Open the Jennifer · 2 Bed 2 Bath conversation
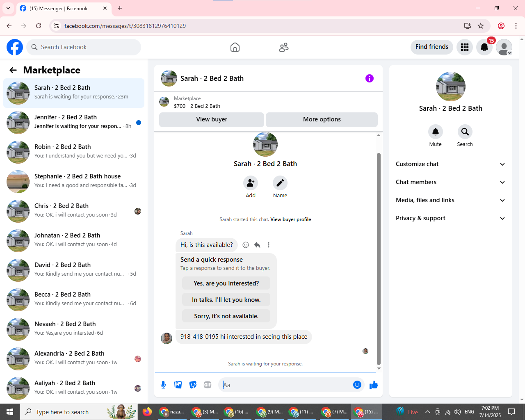Image resolution: width=525 pixels, height=420 pixels. click(x=74, y=123)
